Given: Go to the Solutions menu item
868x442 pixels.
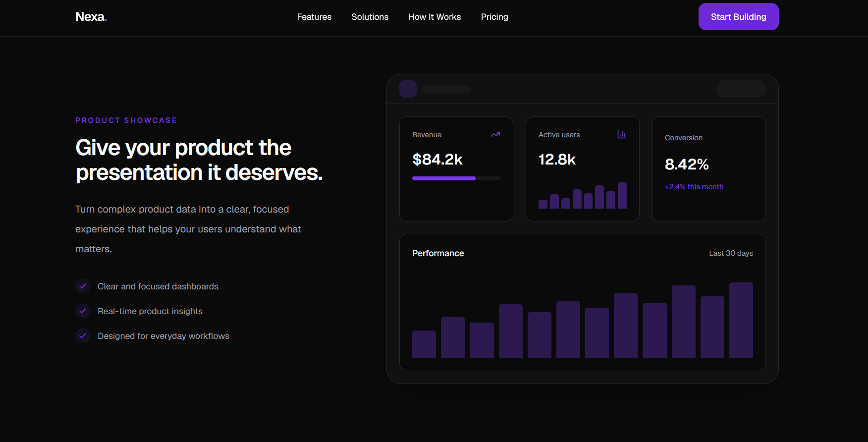Looking at the screenshot, I should 370,17.
